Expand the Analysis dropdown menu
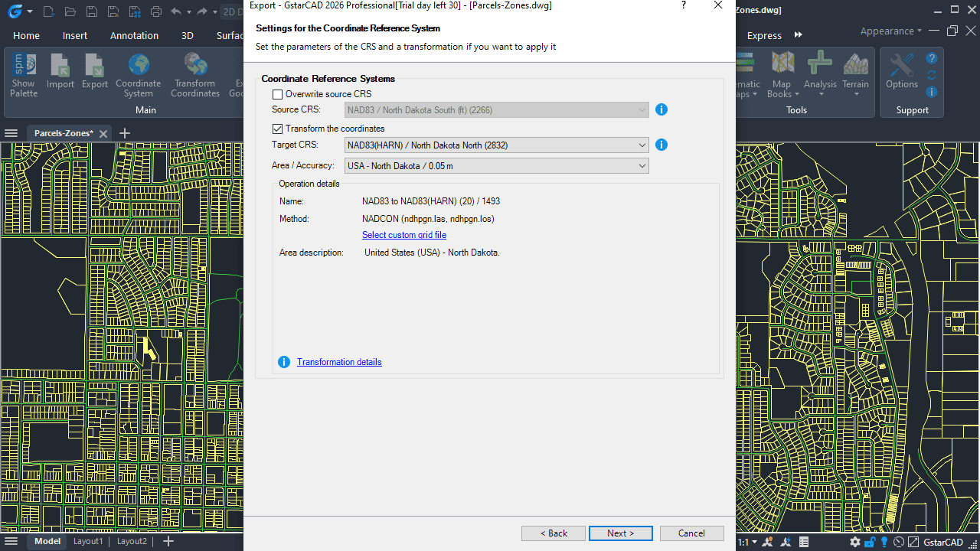 pyautogui.click(x=820, y=94)
